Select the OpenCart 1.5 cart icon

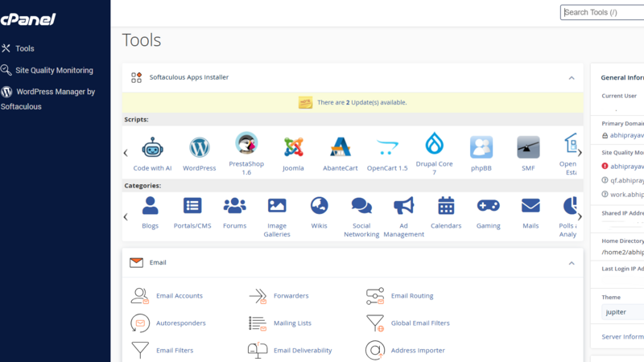pyautogui.click(x=387, y=147)
